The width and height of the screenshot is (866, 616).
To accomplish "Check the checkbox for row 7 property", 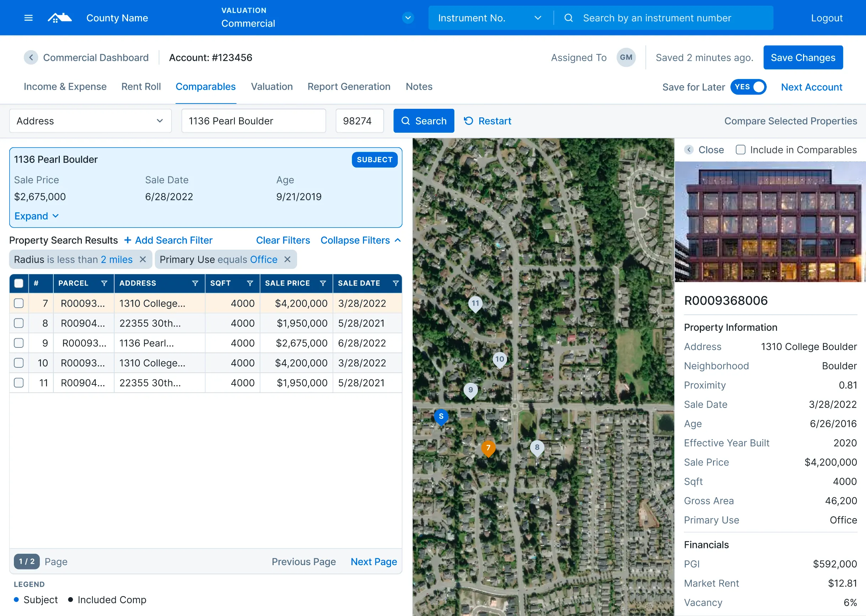I will coord(19,303).
